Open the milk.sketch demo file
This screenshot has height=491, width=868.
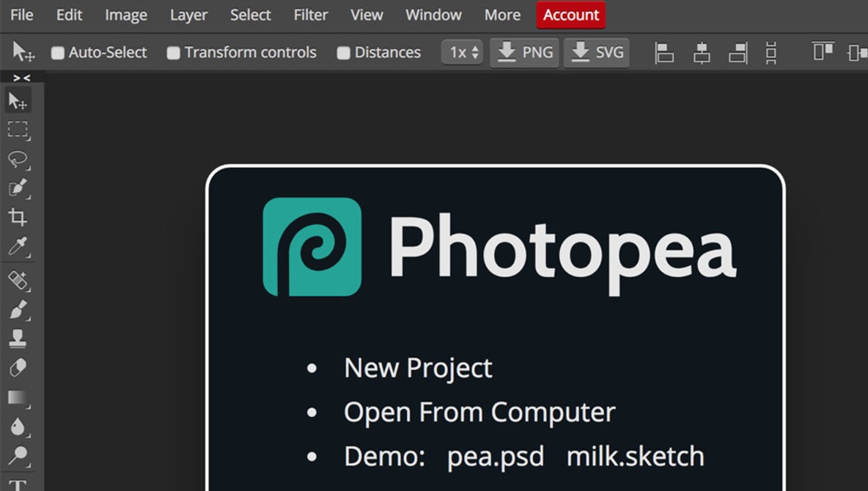636,457
